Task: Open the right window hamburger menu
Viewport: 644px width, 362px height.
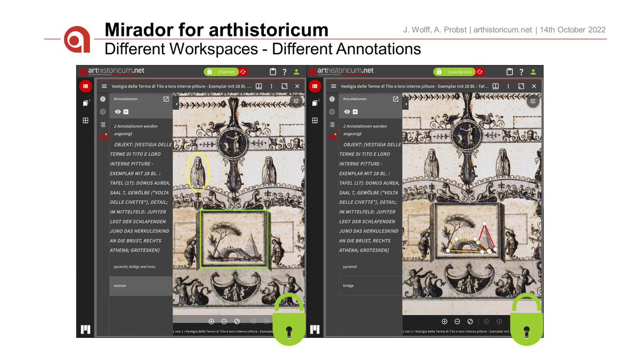Action: click(333, 86)
